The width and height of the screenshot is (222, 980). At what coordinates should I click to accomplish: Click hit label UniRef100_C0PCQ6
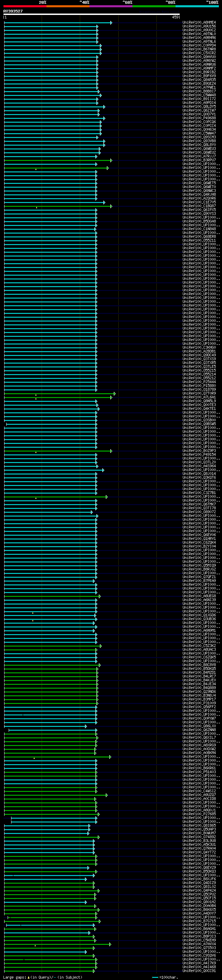point(199,122)
